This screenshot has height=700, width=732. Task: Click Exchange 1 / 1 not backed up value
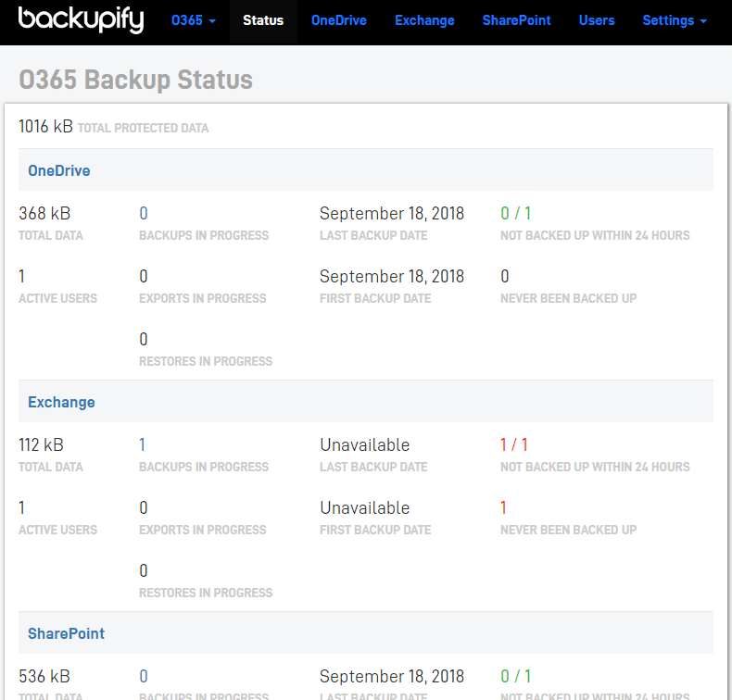pyautogui.click(x=514, y=444)
